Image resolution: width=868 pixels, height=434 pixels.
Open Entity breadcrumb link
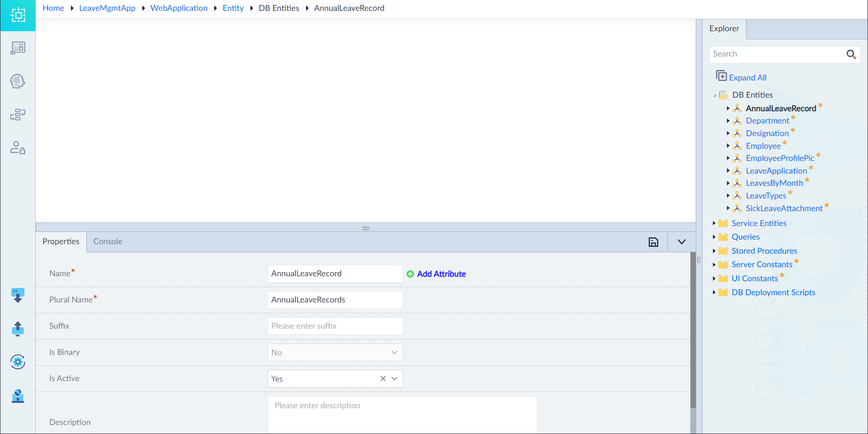[x=233, y=8]
